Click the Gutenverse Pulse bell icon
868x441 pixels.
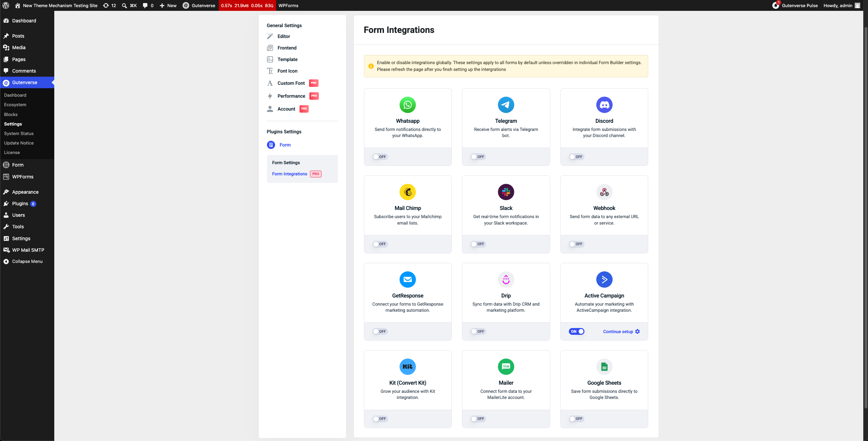[776, 5]
